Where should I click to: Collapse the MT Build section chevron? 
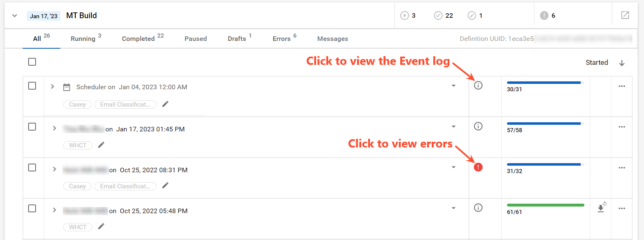point(15,16)
